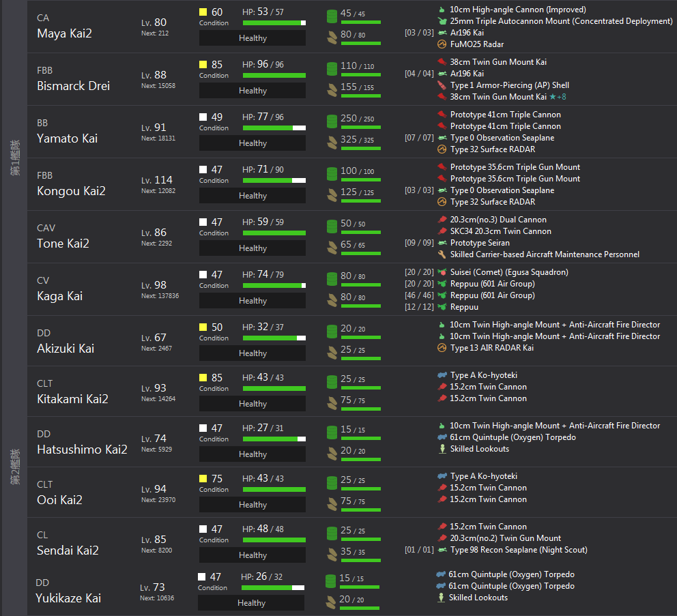Click the Type 13 AIR RADAR Kai icon
The height and width of the screenshot is (616, 677).
pyautogui.click(x=442, y=347)
